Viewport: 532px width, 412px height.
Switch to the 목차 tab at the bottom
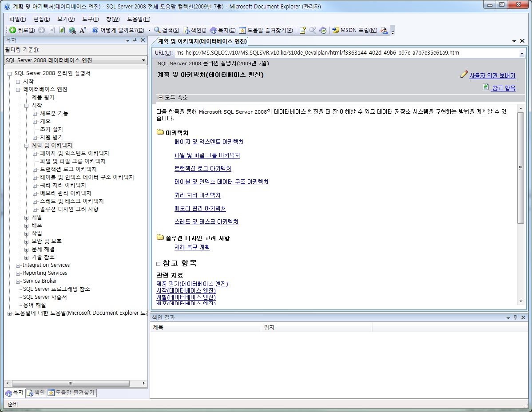(x=14, y=392)
